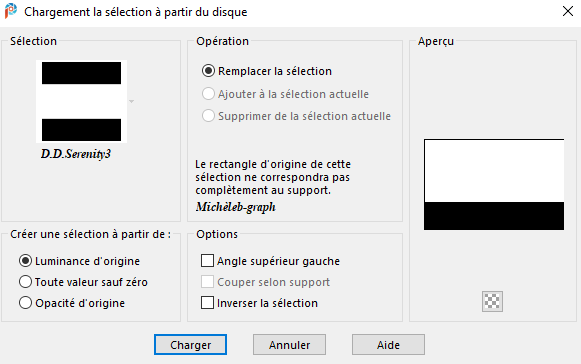Screen dimensions: 581x364
Task: Click the Charger button
Action: tap(190, 345)
